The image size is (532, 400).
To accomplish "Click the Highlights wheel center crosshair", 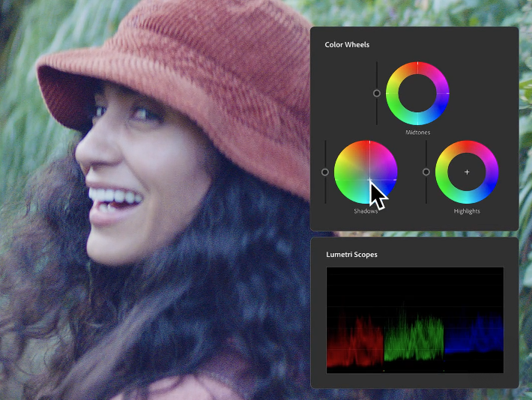I will pyautogui.click(x=467, y=172).
